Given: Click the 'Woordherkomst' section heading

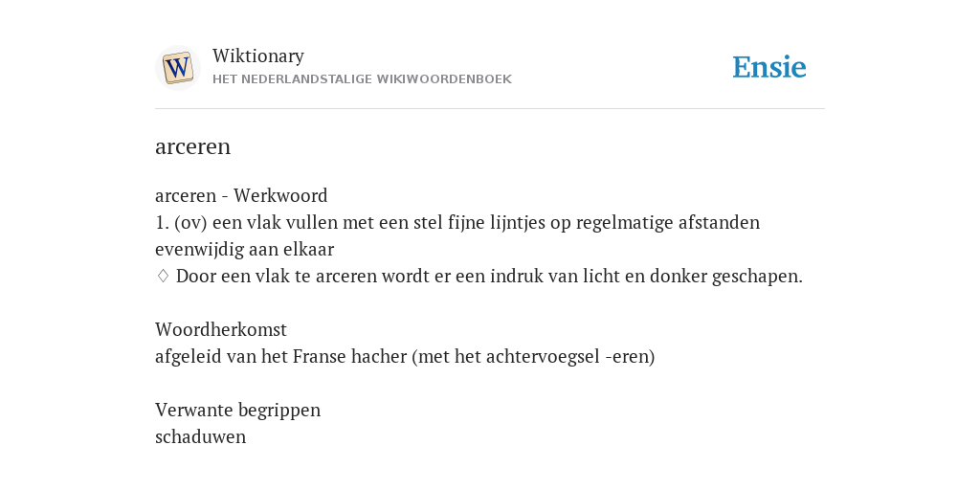Looking at the screenshot, I should (x=221, y=329).
